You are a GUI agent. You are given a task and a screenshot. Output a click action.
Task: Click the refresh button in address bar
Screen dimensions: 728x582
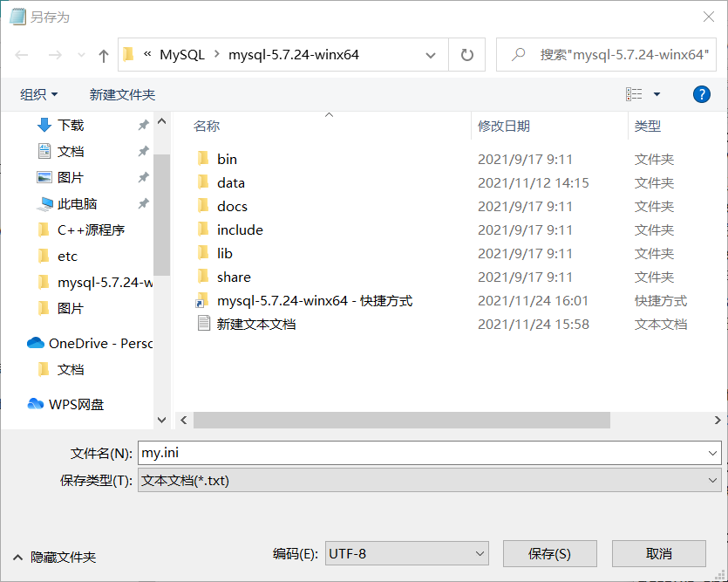tap(466, 55)
